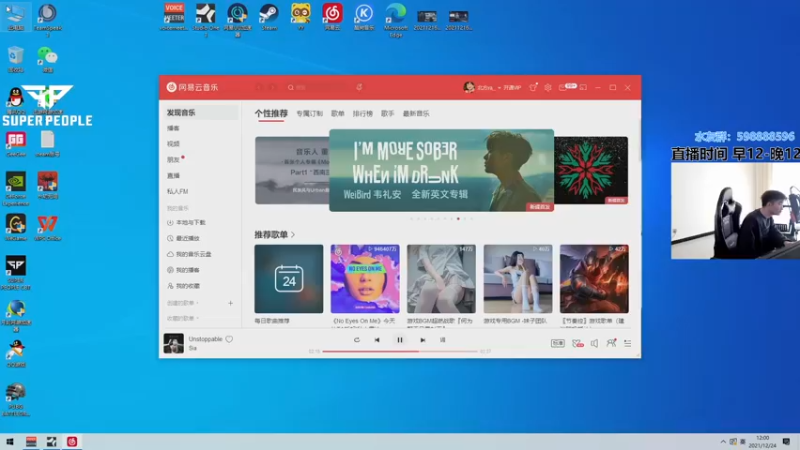Go back with the header back arrow
The width and height of the screenshot is (800, 450).
[259, 87]
